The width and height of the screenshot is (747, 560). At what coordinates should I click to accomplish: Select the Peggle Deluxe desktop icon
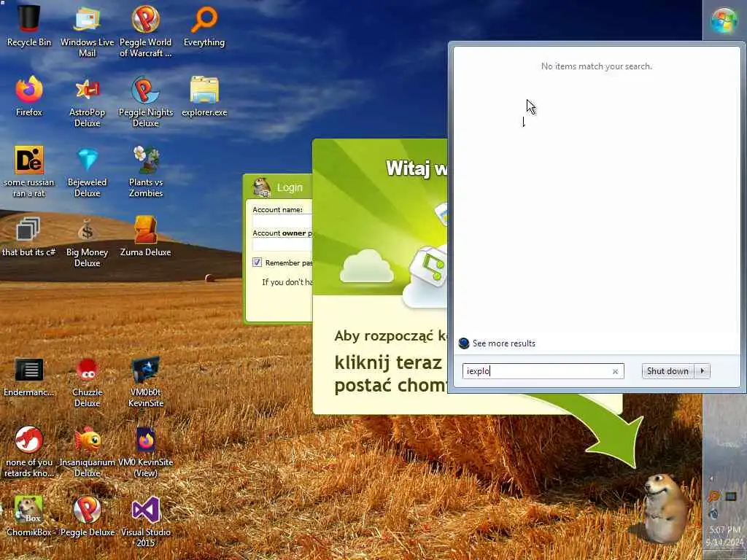(x=88, y=516)
